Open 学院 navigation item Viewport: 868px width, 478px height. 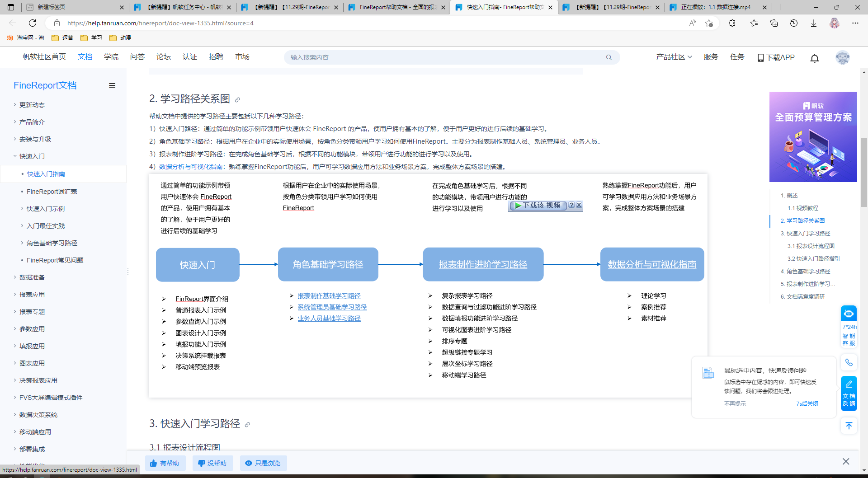111,57
